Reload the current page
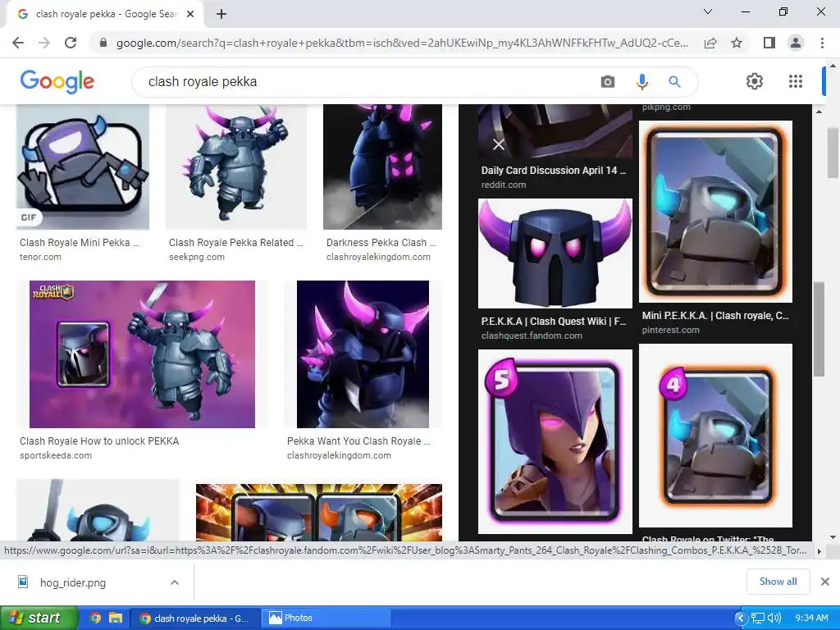The height and width of the screenshot is (630, 840). coord(71,43)
